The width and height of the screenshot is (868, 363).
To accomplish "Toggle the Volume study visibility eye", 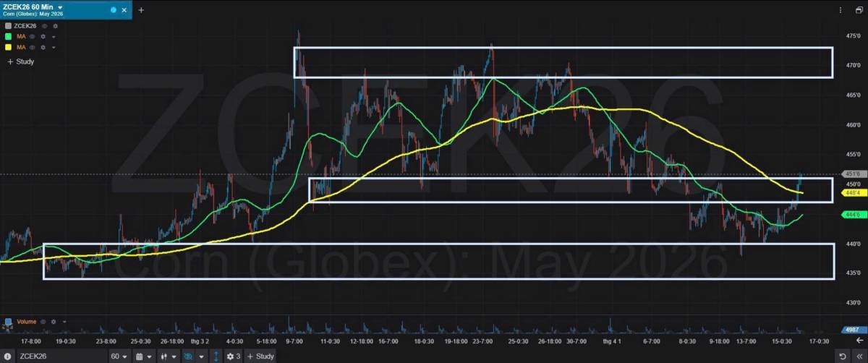I will 43,322.
